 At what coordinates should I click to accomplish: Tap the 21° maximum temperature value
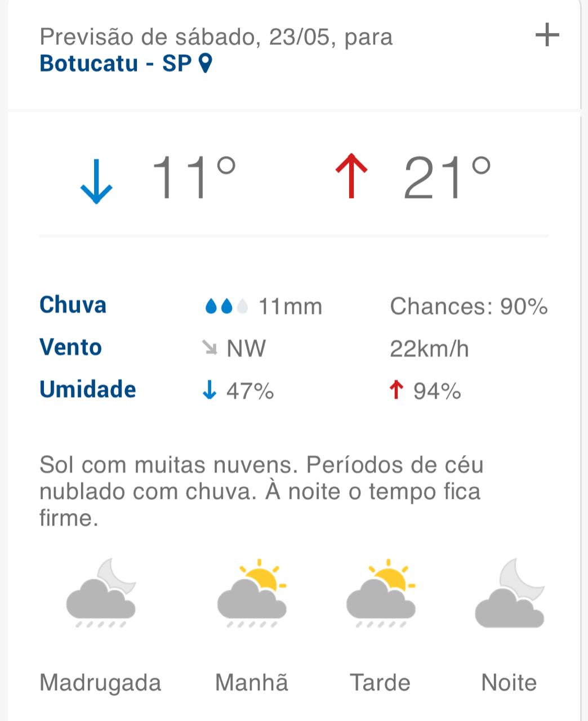tap(447, 177)
